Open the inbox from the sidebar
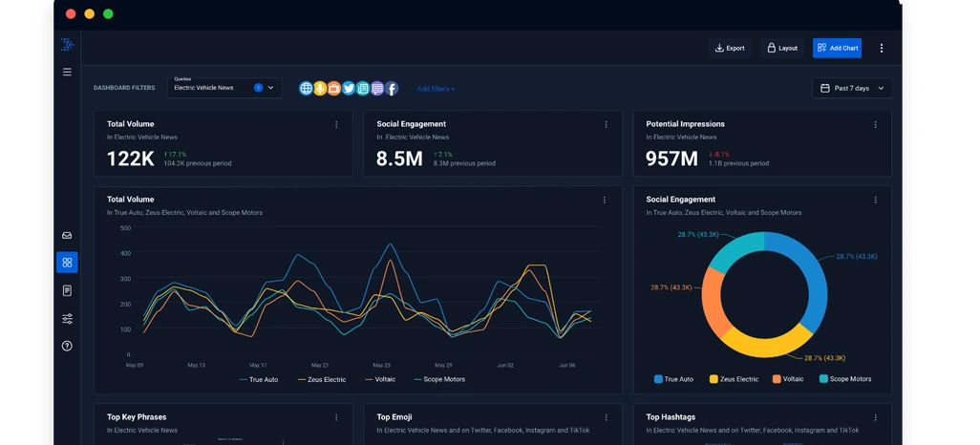Screen dimensions: 980x445 pyautogui.click(x=67, y=235)
